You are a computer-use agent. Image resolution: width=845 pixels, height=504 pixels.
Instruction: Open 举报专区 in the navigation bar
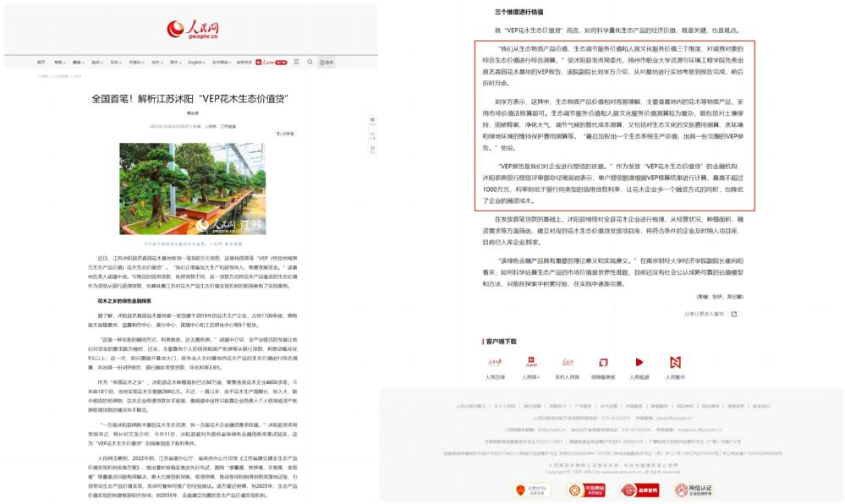click(244, 62)
